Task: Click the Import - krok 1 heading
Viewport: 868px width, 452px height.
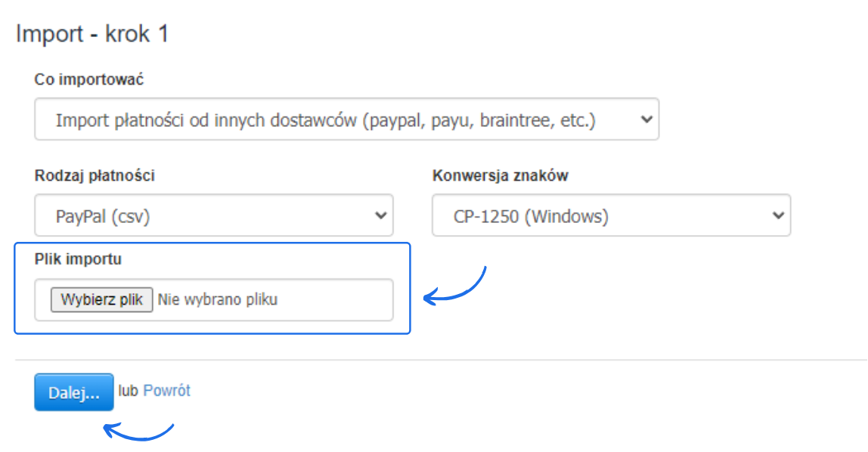Action: (92, 34)
